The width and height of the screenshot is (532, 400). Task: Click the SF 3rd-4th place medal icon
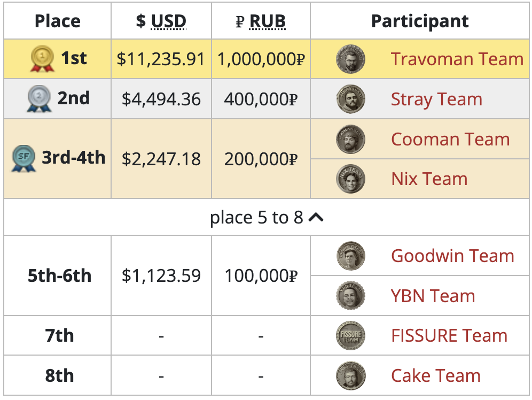tap(24, 159)
